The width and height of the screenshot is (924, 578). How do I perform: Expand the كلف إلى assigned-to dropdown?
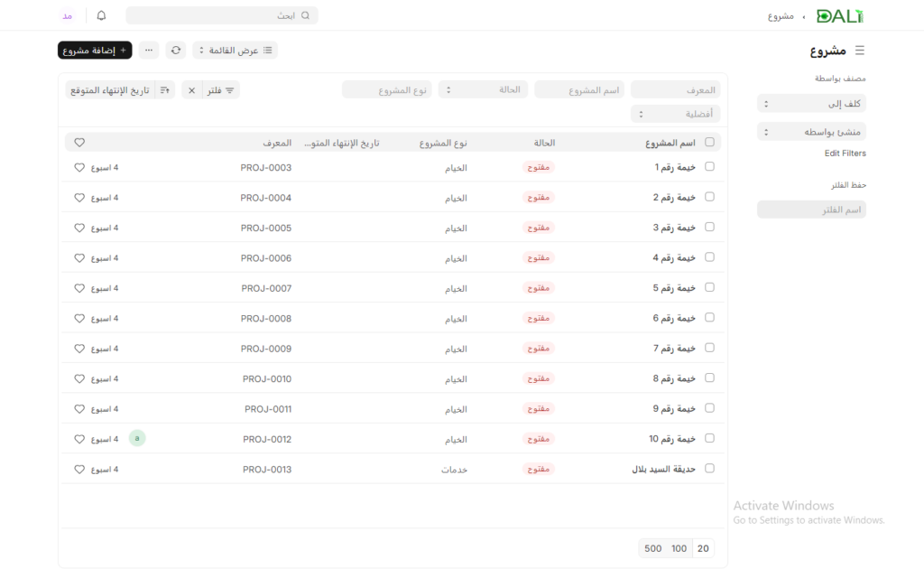pos(811,104)
